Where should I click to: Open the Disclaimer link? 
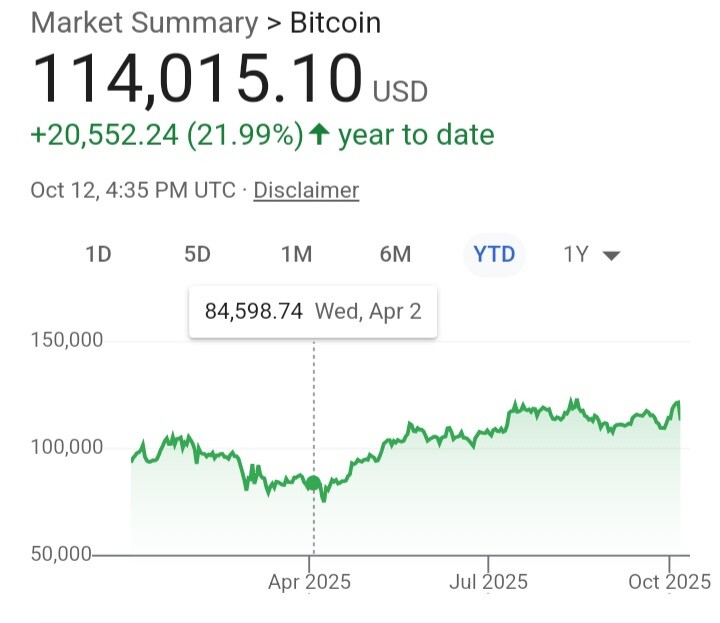306,190
